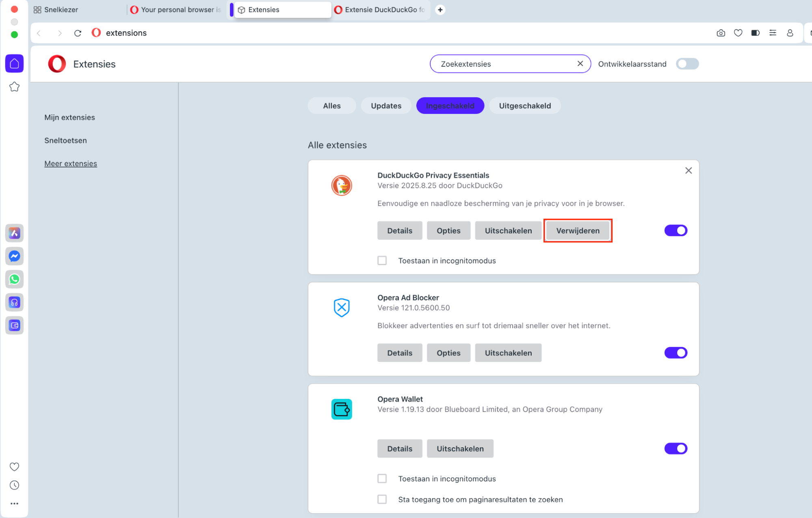The width and height of the screenshot is (812, 518).
Task: Switch to the Snelkiezer browser tab
Action: (61, 10)
